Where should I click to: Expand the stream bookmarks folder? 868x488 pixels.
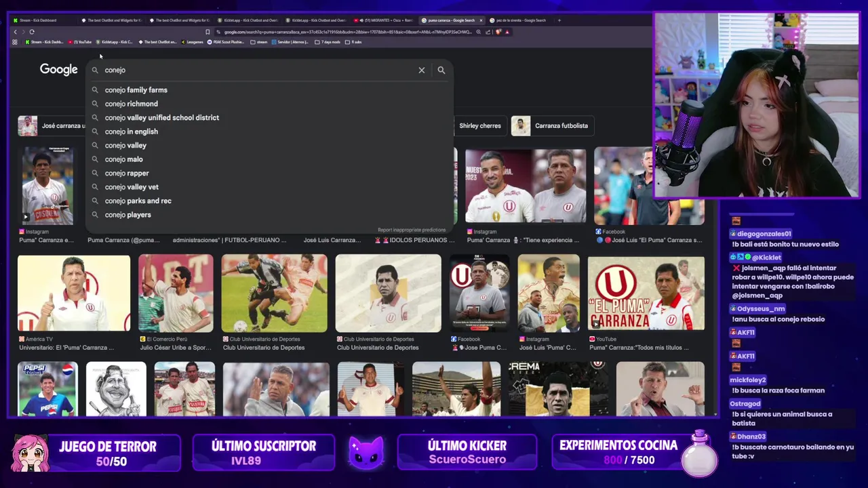(259, 42)
